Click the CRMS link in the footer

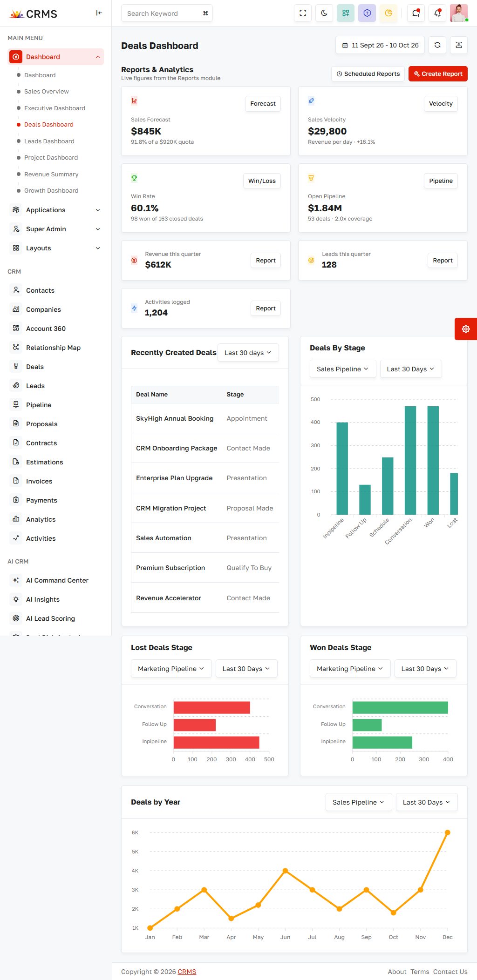click(187, 972)
